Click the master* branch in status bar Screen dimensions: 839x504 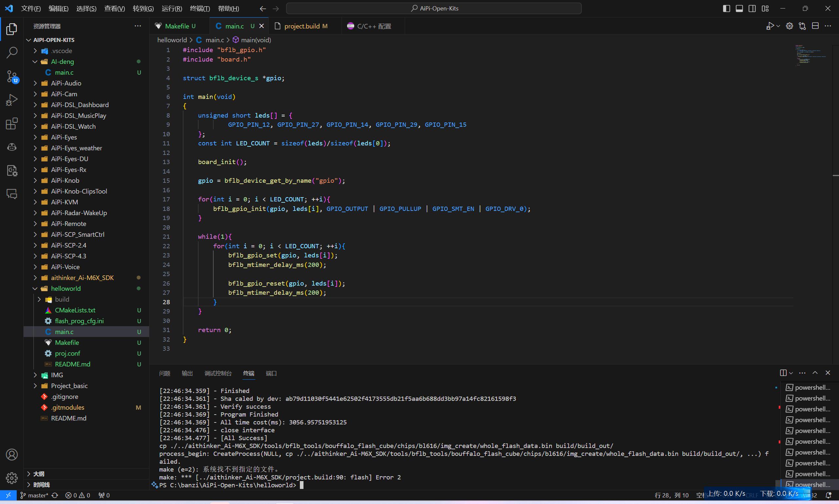pos(34,495)
